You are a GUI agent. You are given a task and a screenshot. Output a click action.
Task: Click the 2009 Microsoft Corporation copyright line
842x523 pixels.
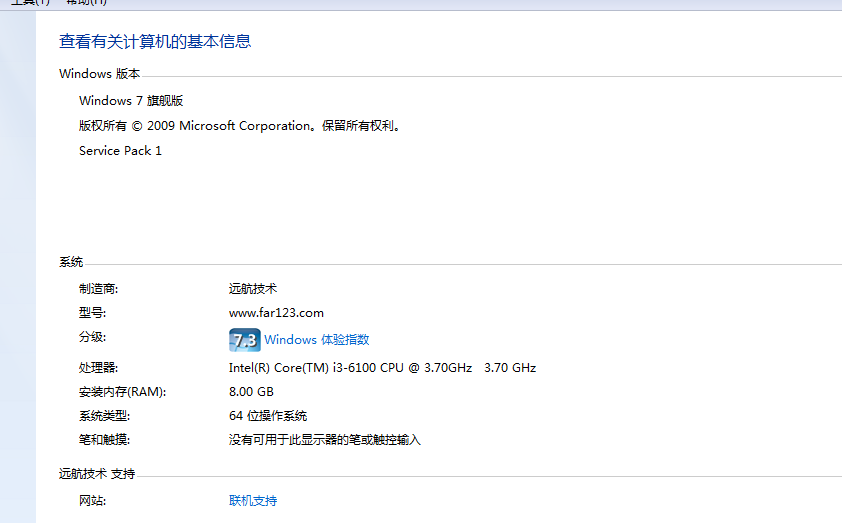(240, 126)
